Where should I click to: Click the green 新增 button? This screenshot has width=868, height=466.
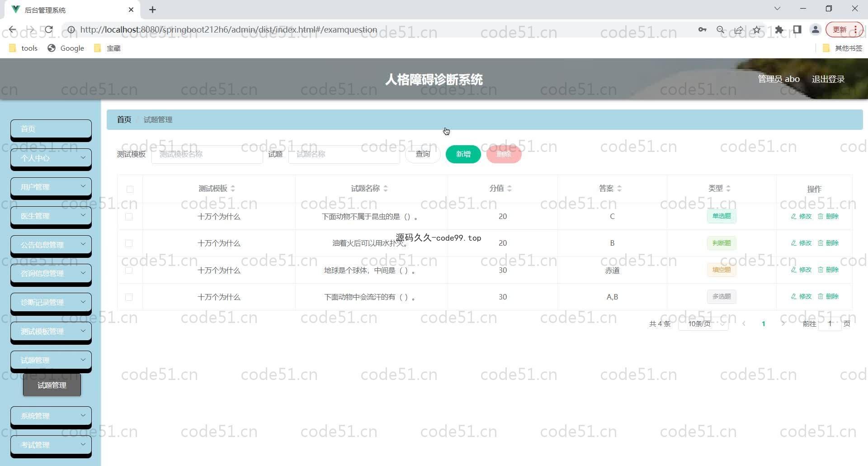click(463, 154)
